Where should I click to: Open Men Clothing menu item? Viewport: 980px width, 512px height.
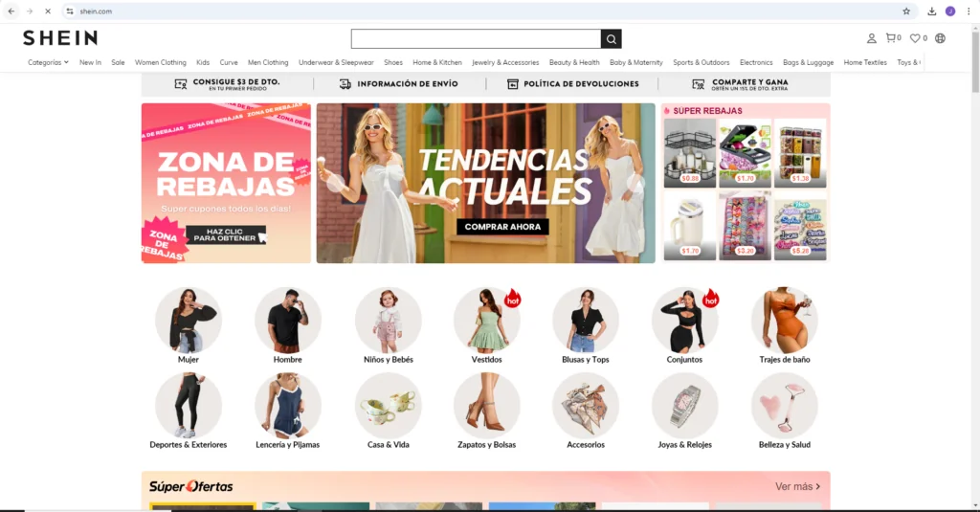click(268, 62)
